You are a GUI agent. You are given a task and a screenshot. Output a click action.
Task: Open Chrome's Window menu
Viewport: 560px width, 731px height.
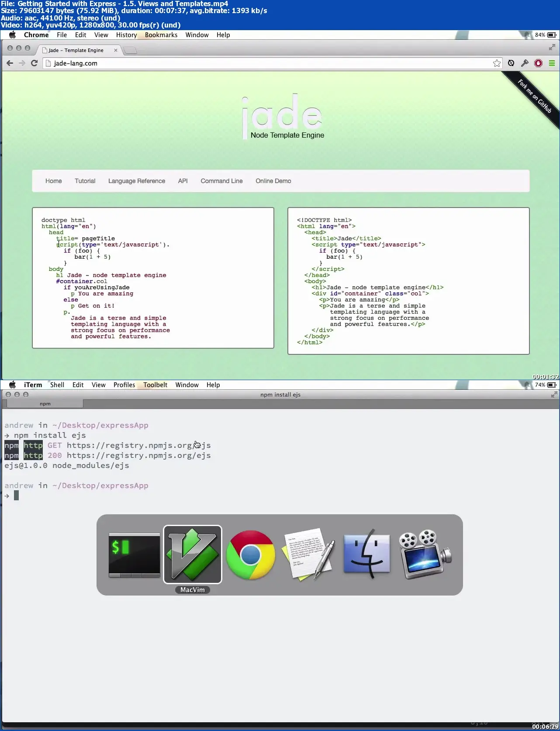pyautogui.click(x=197, y=35)
